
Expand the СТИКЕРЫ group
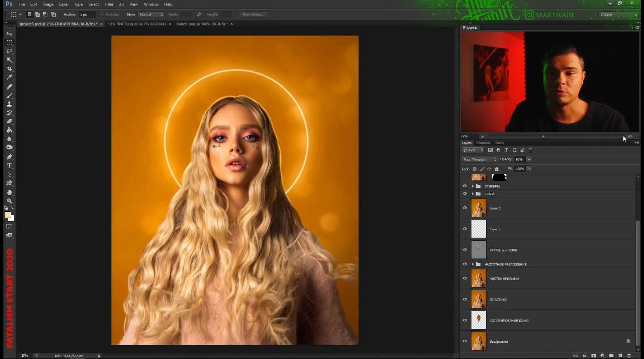(x=473, y=186)
